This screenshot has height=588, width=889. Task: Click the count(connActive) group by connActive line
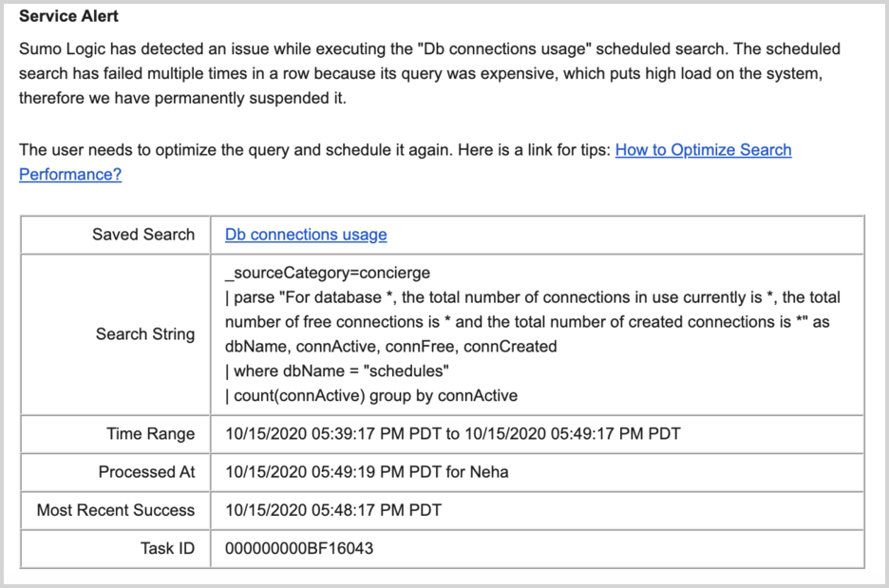(370, 396)
